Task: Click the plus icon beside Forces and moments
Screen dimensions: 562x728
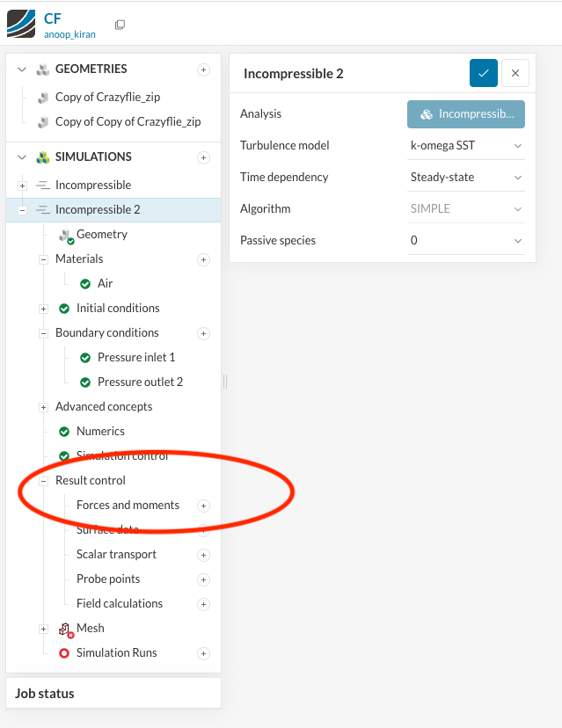Action: [203, 506]
